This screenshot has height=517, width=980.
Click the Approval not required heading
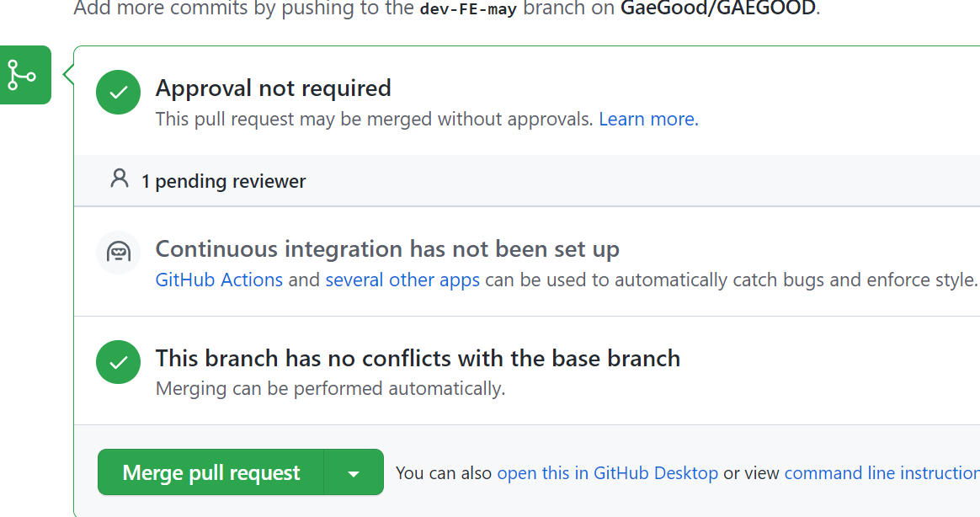pyautogui.click(x=273, y=88)
